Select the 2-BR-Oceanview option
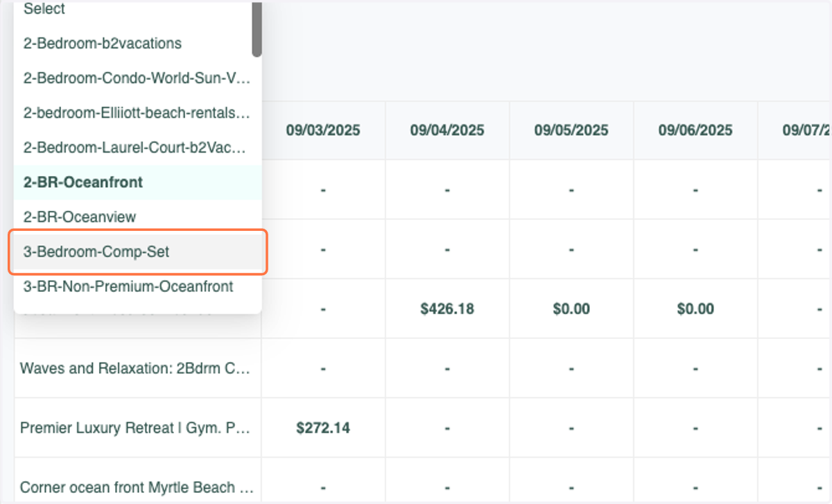Viewport: 832px width, 504px height. 137,217
